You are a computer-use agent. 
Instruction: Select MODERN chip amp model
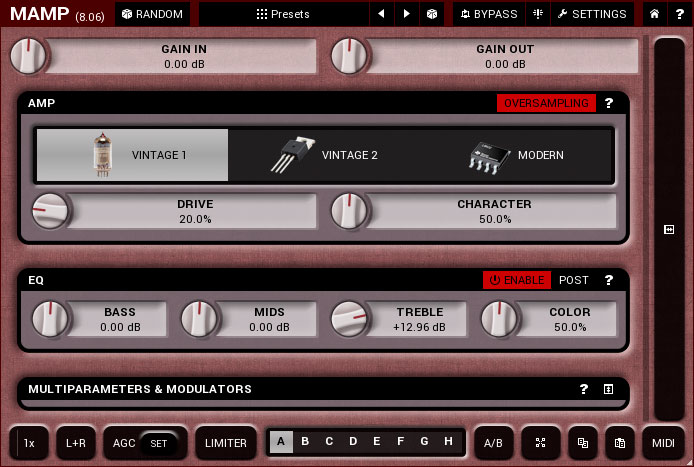point(516,155)
